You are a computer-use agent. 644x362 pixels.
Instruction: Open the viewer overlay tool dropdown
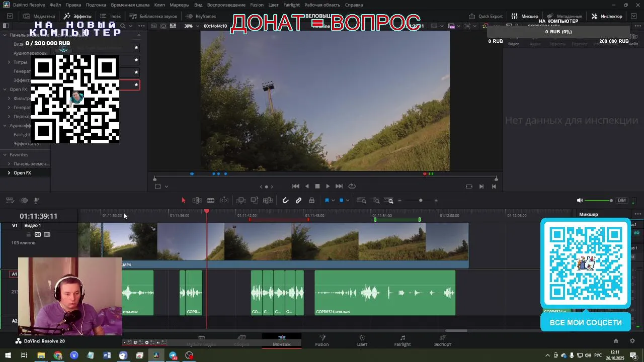click(166, 187)
